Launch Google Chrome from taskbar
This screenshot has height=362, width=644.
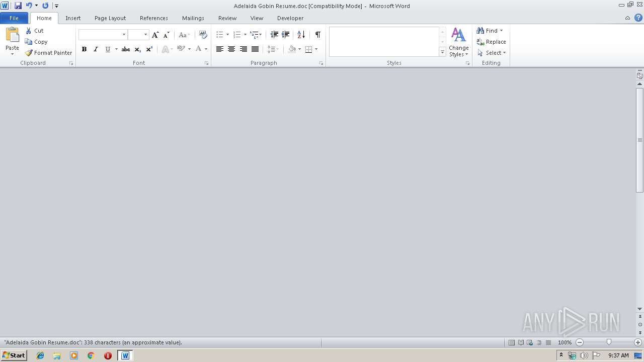pyautogui.click(x=91, y=355)
